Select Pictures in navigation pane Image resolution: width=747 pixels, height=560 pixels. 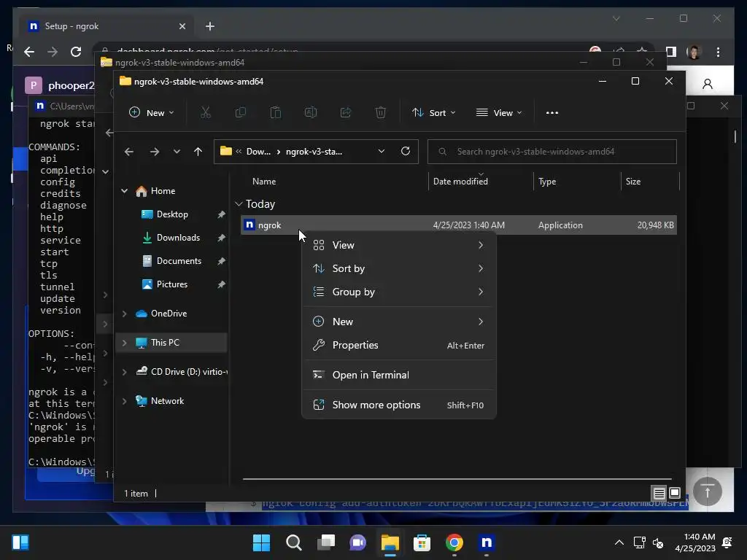click(172, 284)
